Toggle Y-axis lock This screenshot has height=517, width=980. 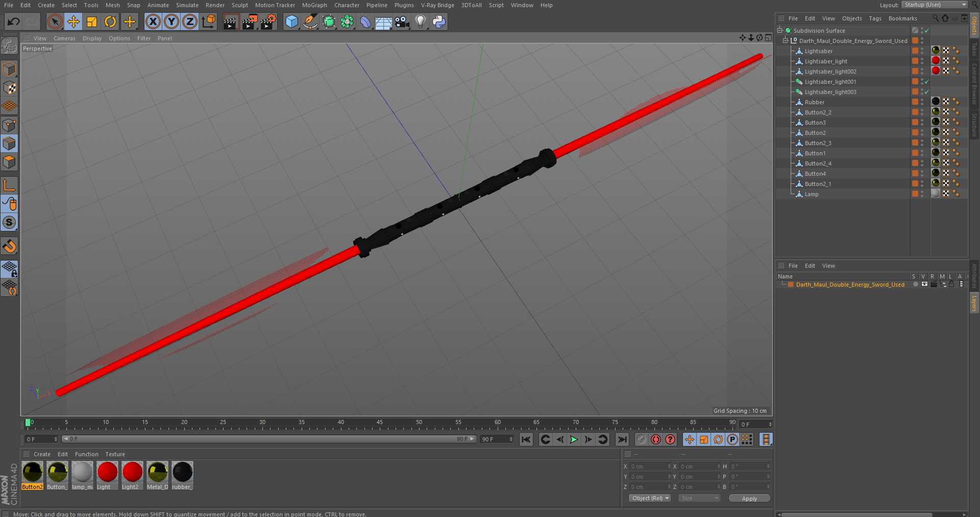(171, 21)
